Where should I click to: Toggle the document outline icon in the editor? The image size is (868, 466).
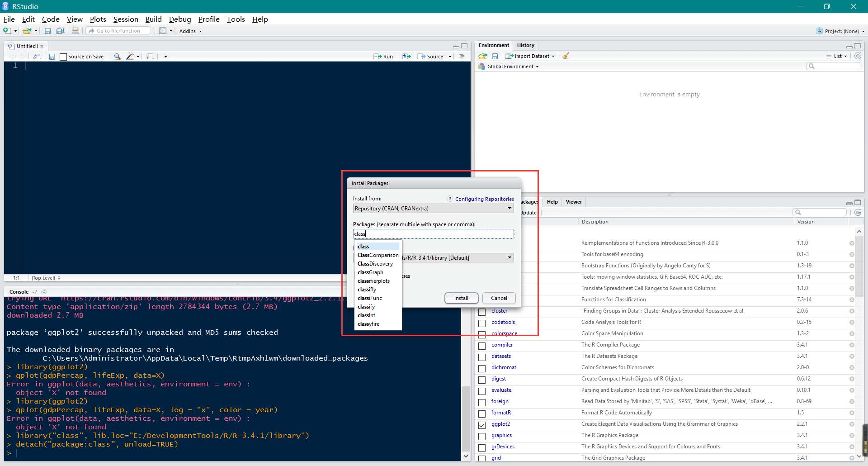click(x=462, y=57)
